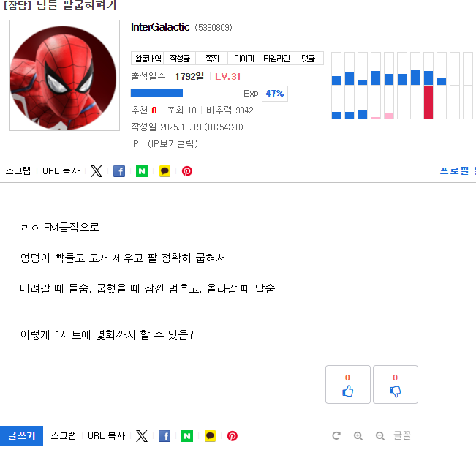Click the Spider-Man profile avatar
The width and height of the screenshot is (476, 450).
coord(64,75)
